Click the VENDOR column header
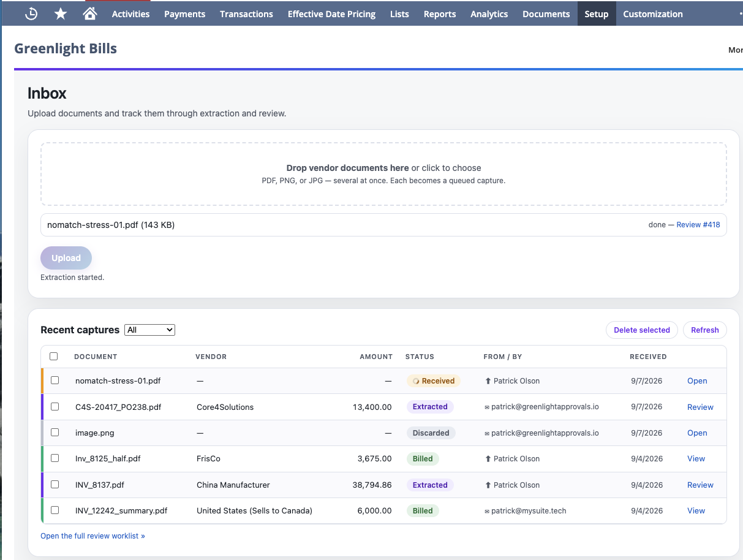 pyautogui.click(x=211, y=357)
